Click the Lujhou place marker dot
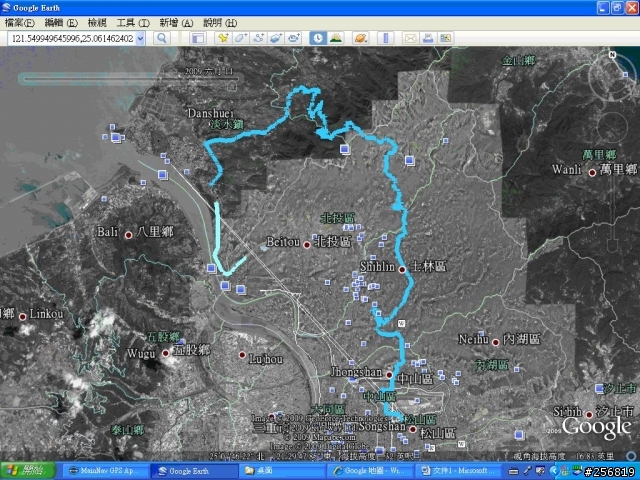 [x=242, y=355]
